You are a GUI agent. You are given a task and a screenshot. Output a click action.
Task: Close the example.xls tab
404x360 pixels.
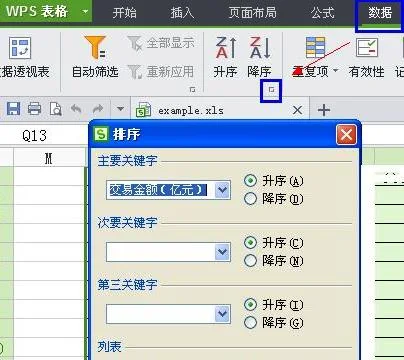(297, 110)
